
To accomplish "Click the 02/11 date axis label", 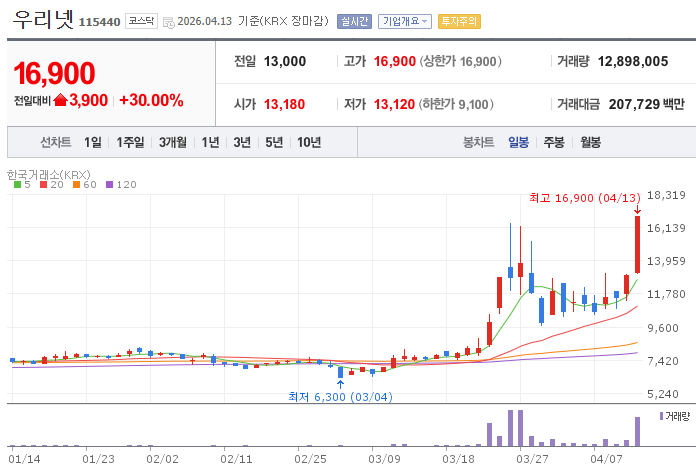I will tap(236, 459).
